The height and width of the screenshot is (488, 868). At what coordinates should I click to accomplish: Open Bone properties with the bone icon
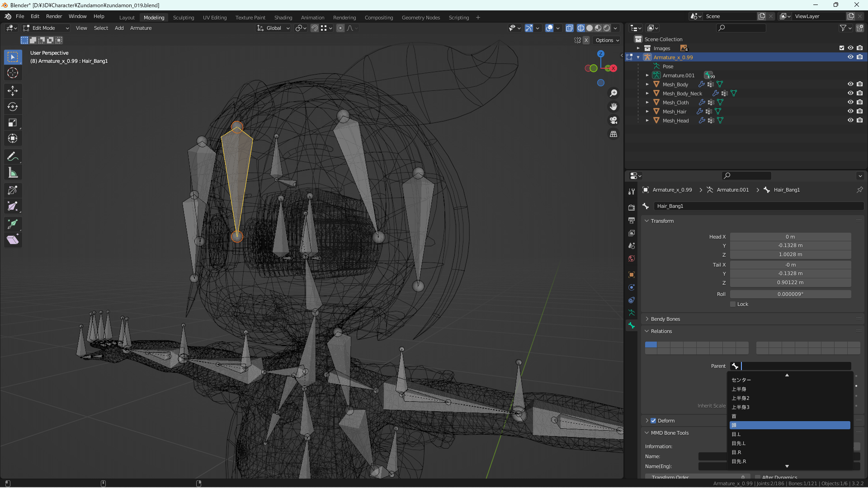631,326
